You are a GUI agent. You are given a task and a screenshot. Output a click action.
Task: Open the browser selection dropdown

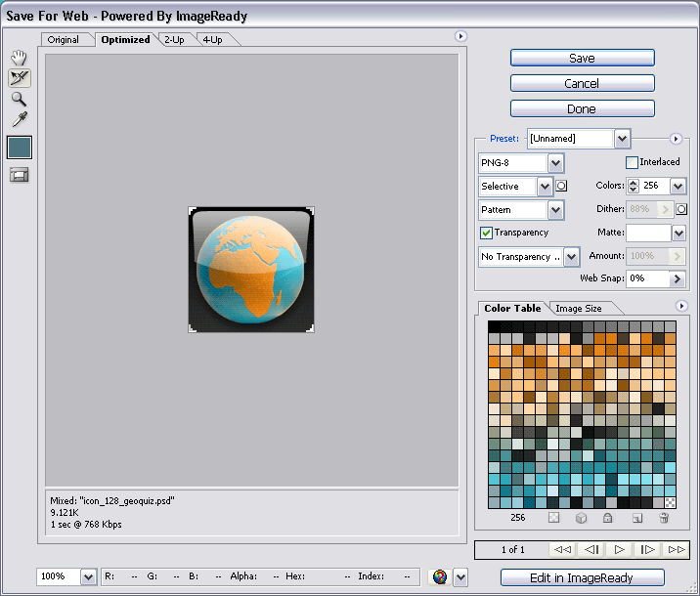[460, 577]
